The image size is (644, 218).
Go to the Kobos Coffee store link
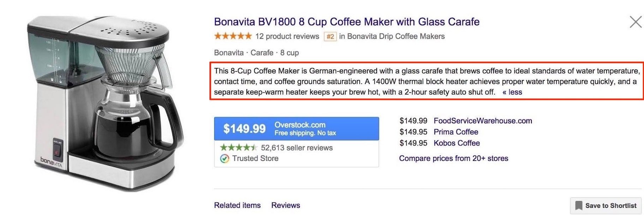pyautogui.click(x=457, y=143)
